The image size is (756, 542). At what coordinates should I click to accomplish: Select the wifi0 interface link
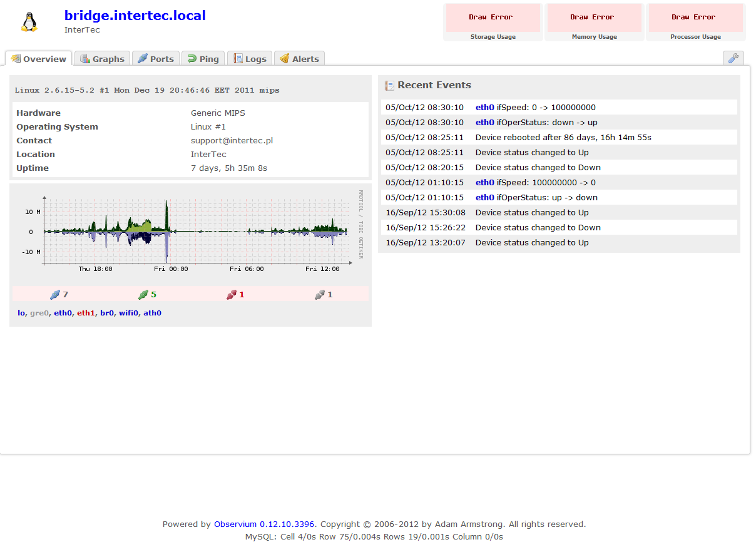coord(128,313)
